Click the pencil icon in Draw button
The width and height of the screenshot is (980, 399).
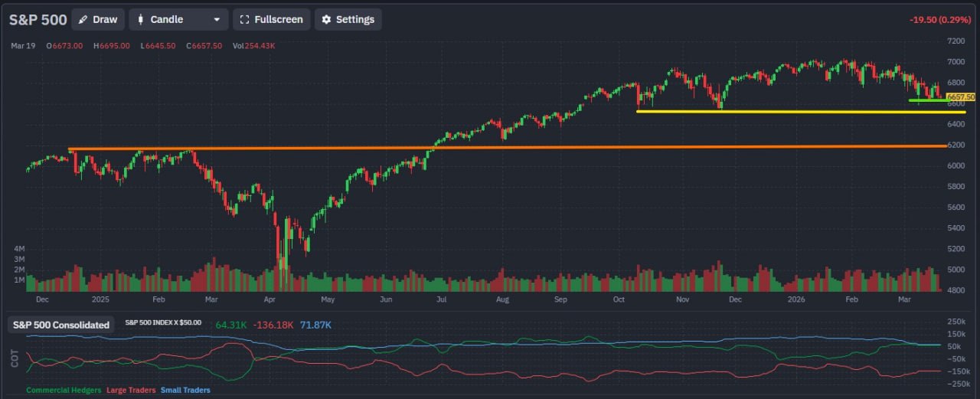click(83, 19)
